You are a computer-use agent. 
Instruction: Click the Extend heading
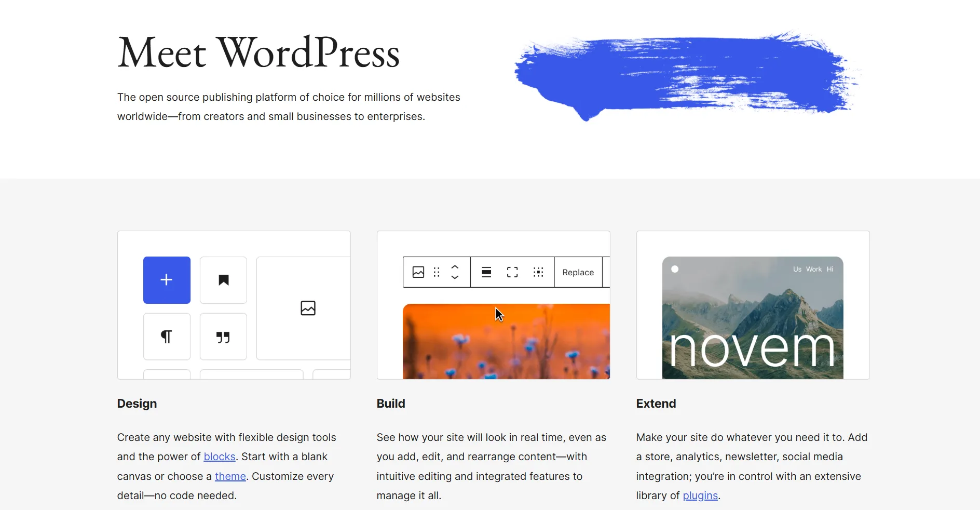656,404
